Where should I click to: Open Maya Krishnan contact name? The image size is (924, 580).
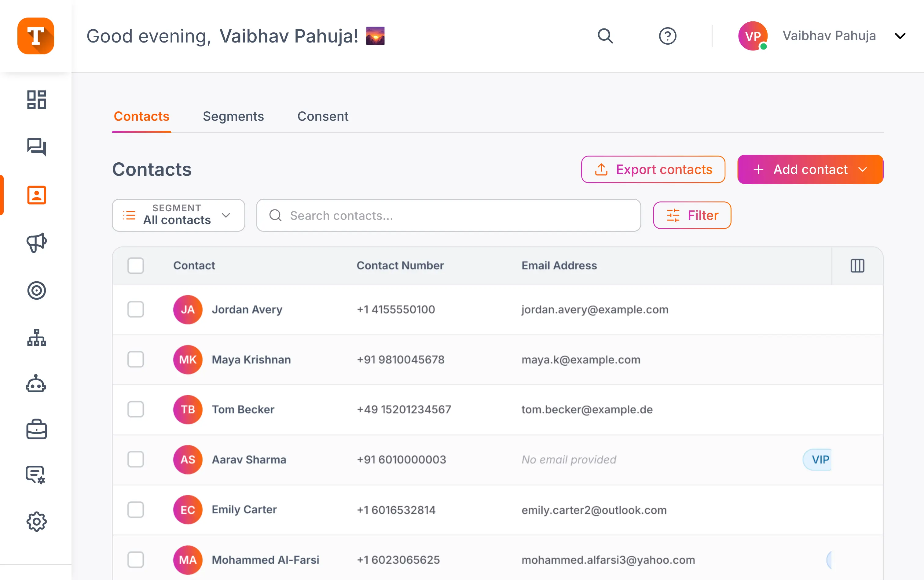[x=251, y=360]
